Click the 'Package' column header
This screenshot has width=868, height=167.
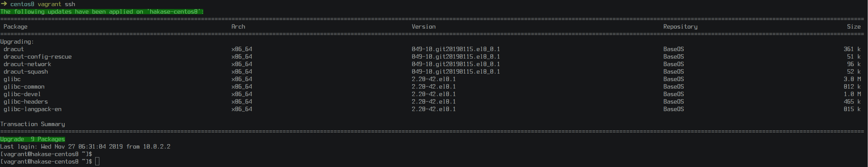15,27
